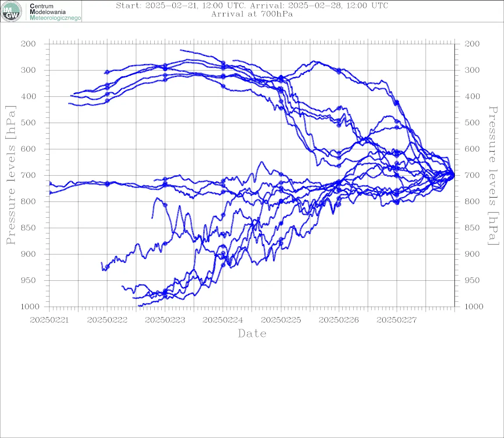Image resolution: width=504 pixels, height=438 pixels.
Task: Click the right axis 850 pressure label
Action: 472,228
